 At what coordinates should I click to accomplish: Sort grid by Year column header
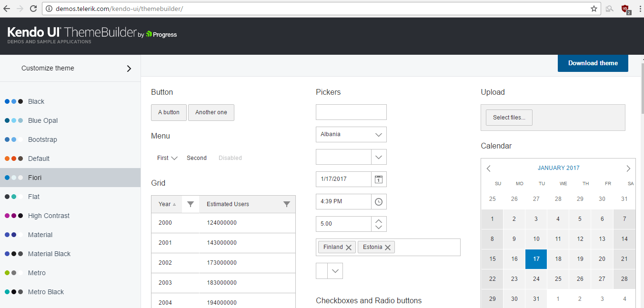[x=167, y=204]
